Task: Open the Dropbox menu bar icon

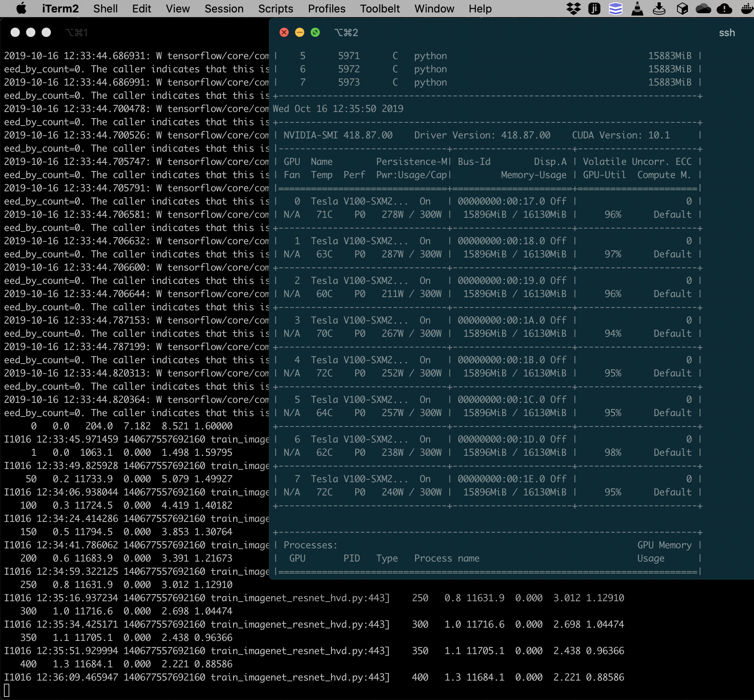Action: click(573, 9)
